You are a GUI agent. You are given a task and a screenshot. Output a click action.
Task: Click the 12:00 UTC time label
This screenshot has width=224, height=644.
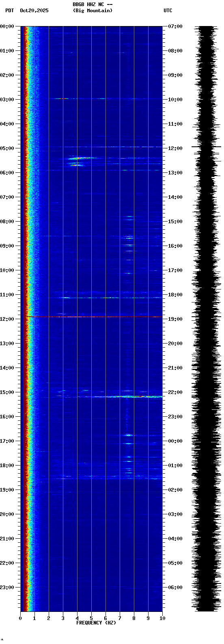point(175,148)
